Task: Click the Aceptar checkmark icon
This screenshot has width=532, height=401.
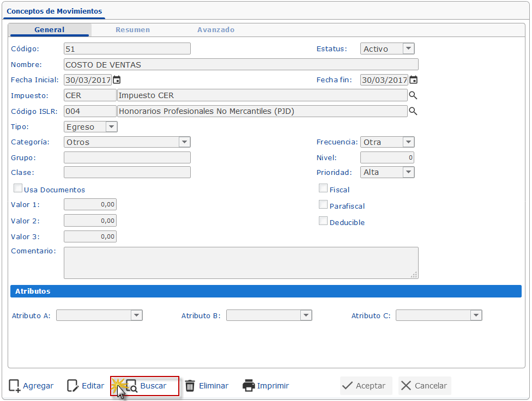Action: click(347, 386)
